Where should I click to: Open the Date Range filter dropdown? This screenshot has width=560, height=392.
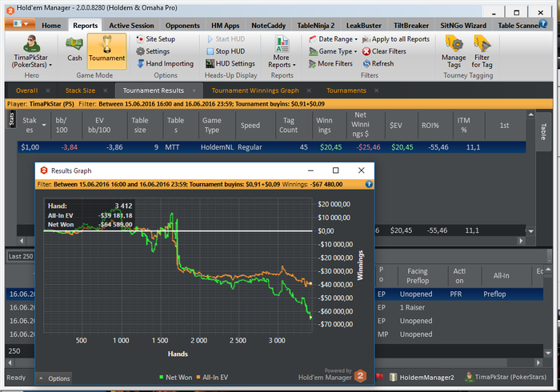[x=333, y=39]
